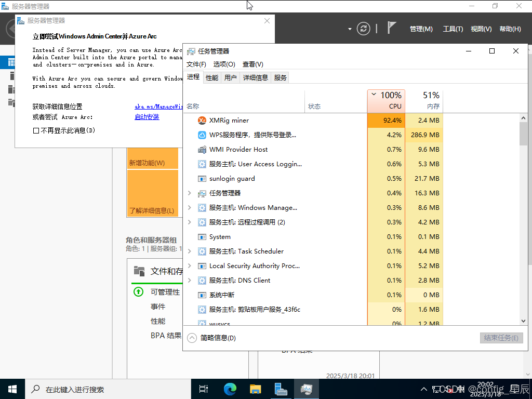Screen dimensions: 532x399
Task: Click the WPS service program cloud icon
Action: pos(202,135)
